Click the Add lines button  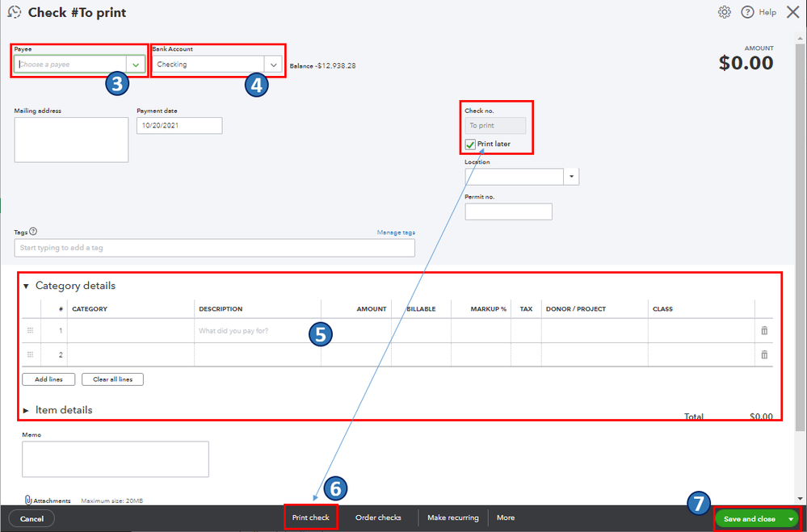click(49, 379)
